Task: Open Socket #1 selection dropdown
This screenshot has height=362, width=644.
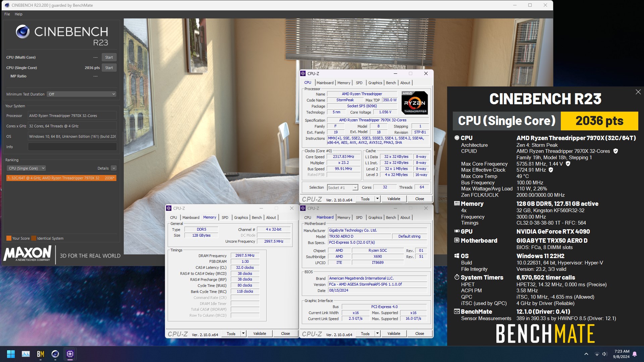Action: pos(342,188)
